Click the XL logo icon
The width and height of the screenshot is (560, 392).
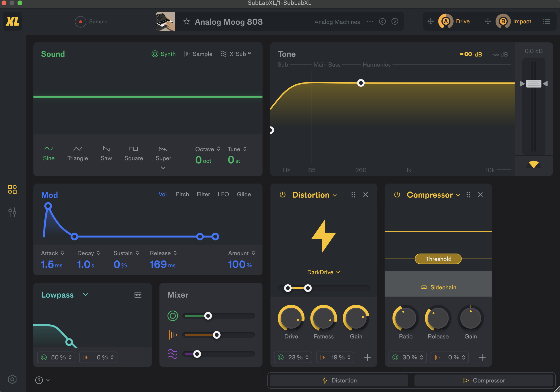[12, 21]
